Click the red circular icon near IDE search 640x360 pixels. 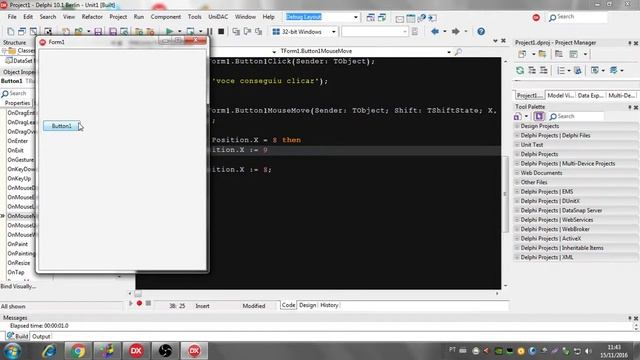(x=536, y=17)
